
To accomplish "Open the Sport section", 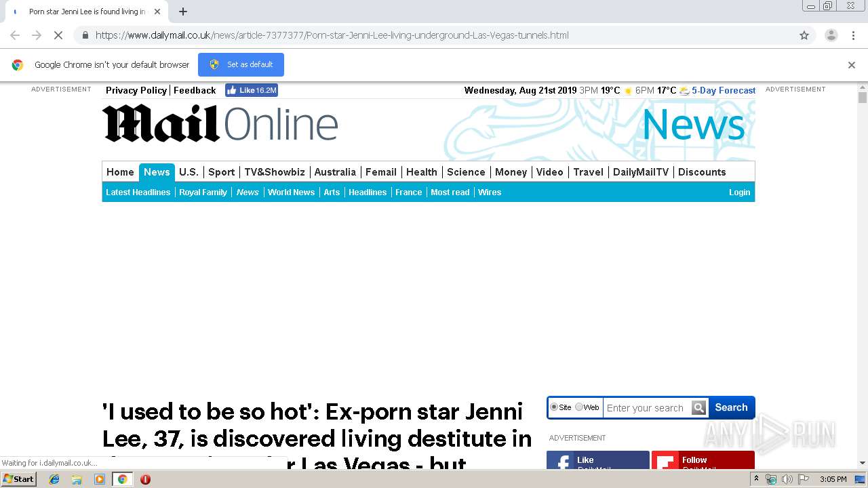I will 222,172.
